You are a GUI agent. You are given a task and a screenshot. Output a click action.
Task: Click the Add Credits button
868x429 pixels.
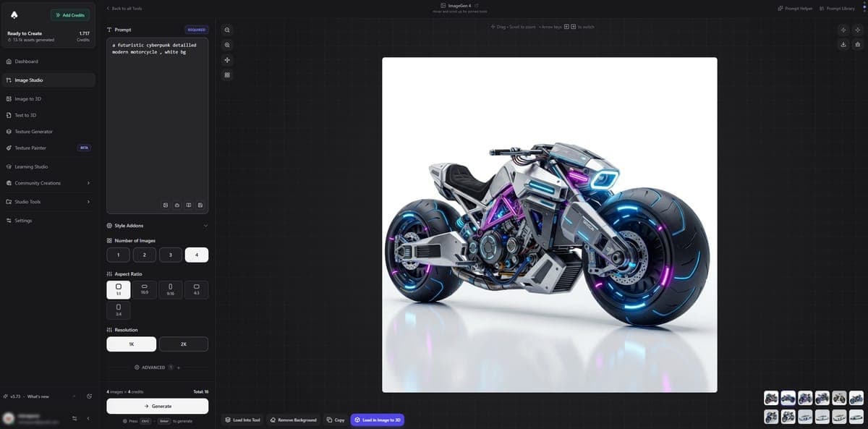pyautogui.click(x=70, y=14)
